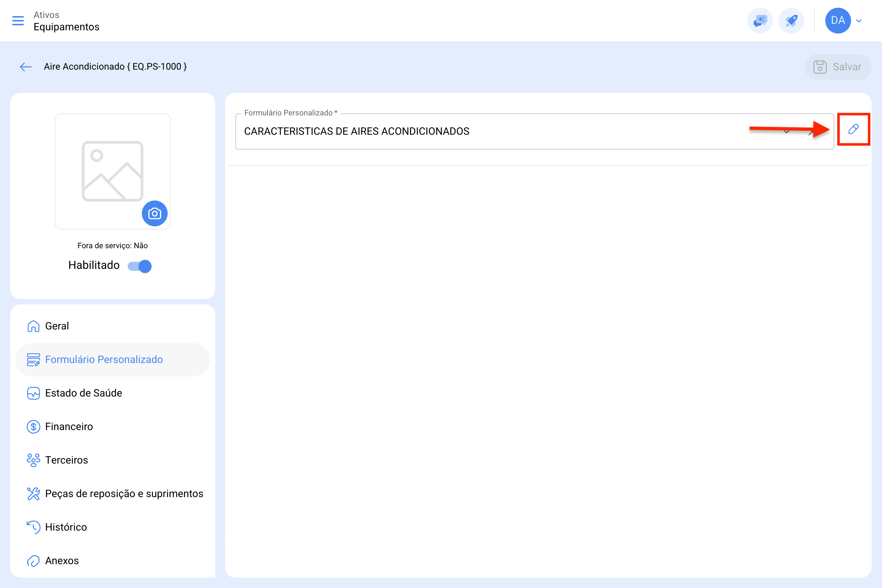Go back with the left arrow
This screenshot has height=588, width=882.
coord(26,67)
